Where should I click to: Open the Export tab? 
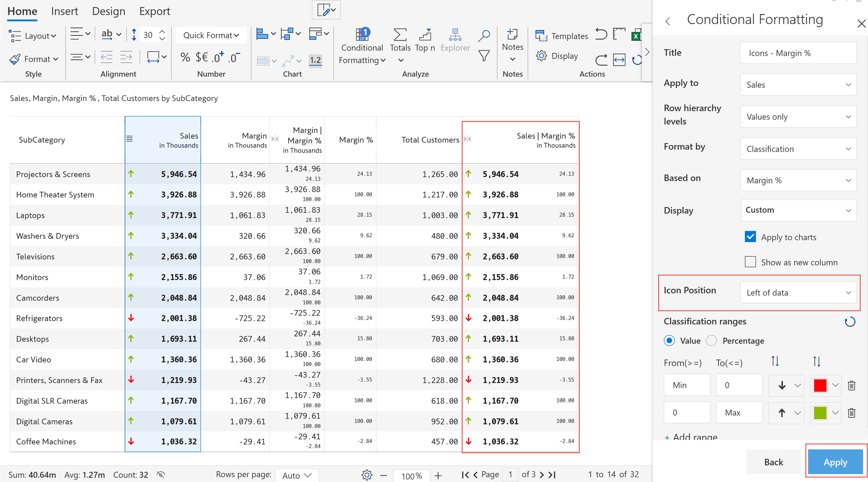tap(154, 11)
